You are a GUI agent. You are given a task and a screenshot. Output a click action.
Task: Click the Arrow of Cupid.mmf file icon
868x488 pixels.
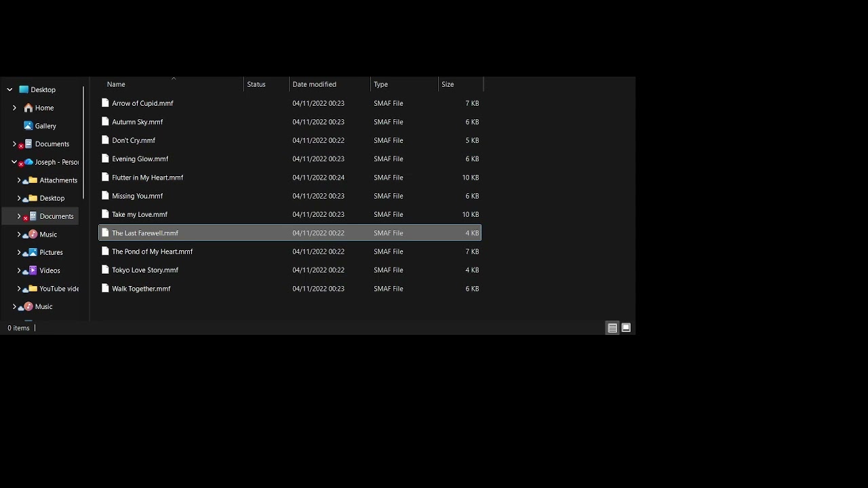tap(105, 103)
